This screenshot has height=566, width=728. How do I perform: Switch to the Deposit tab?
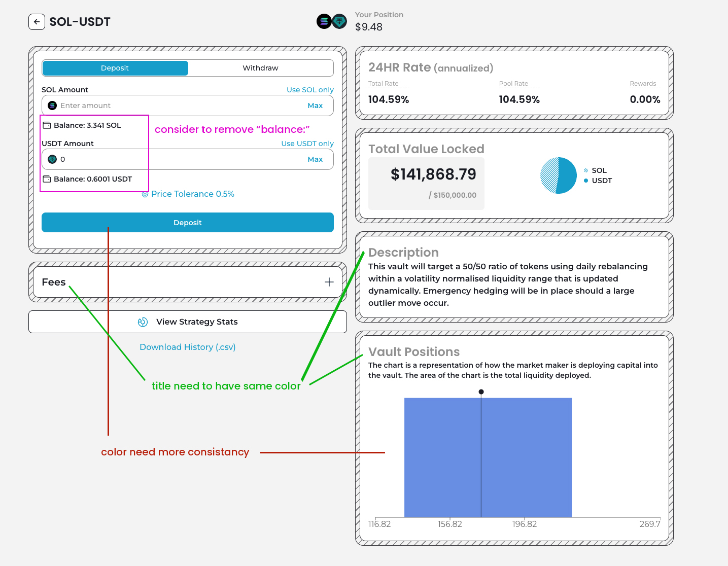pyautogui.click(x=115, y=68)
